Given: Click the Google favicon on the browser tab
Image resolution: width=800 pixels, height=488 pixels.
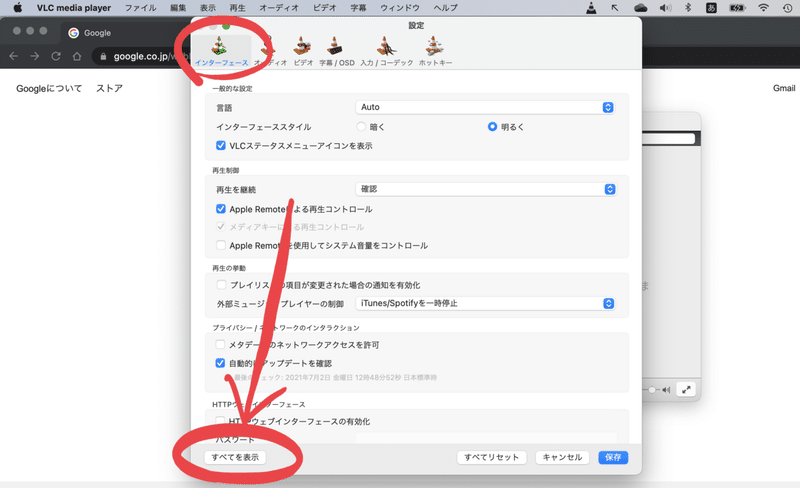Looking at the screenshot, I should click(x=73, y=33).
